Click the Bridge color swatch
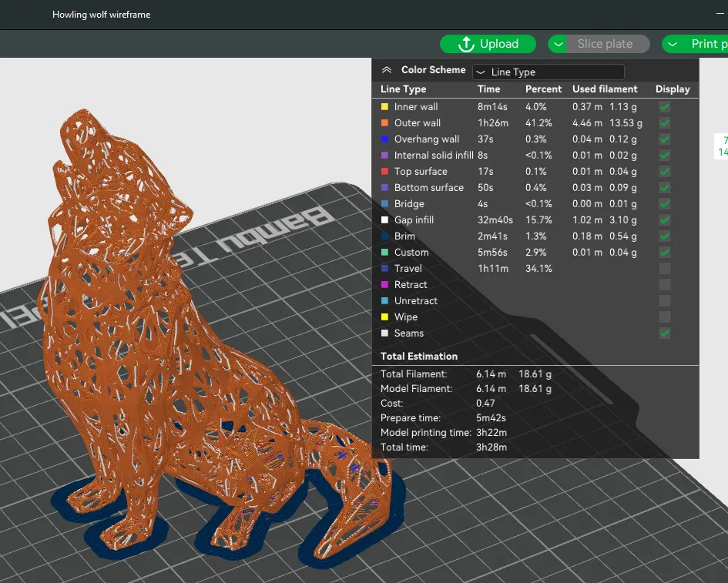Screen dimensions: 728x583 (x=384, y=204)
